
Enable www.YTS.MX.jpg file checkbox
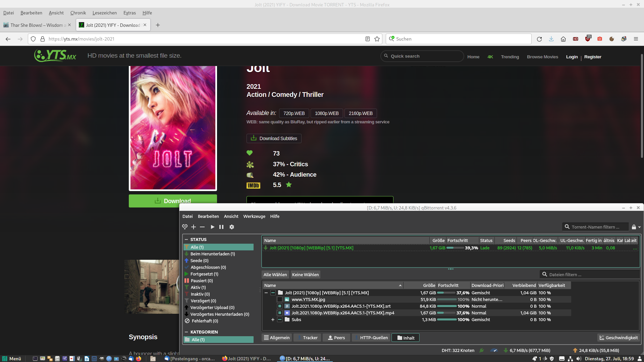[280, 299]
